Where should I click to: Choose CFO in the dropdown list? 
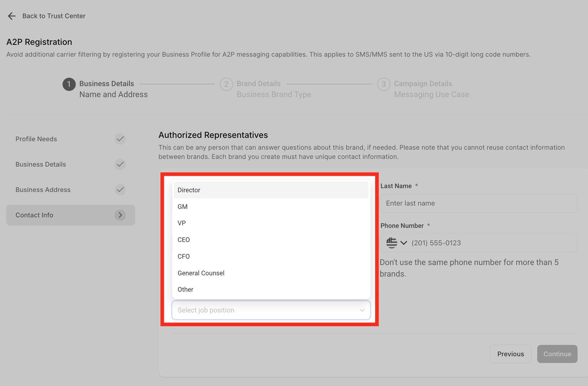271,256
